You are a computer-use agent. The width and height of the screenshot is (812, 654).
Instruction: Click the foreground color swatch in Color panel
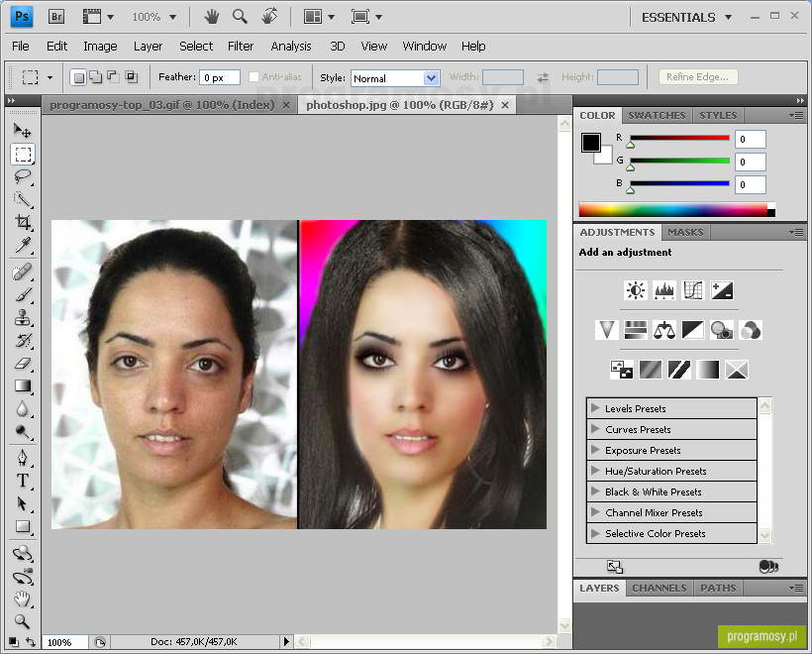[590, 143]
